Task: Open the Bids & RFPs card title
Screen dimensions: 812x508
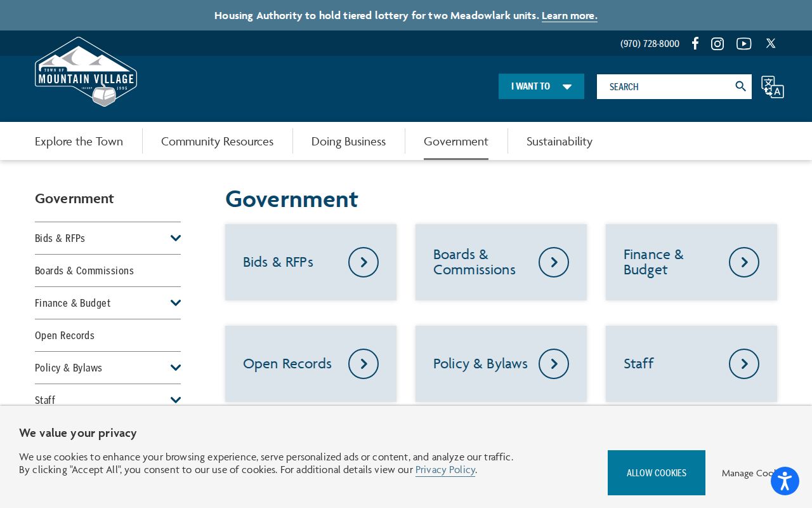Action: click(x=278, y=262)
